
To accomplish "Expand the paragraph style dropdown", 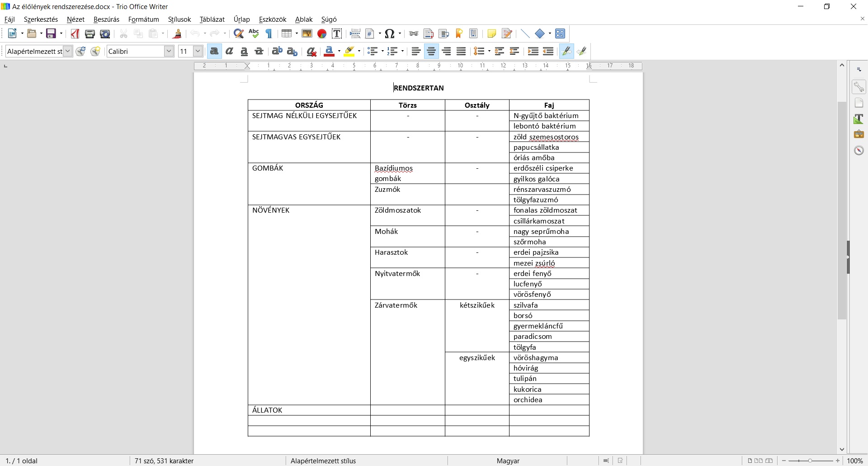I will (68, 52).
